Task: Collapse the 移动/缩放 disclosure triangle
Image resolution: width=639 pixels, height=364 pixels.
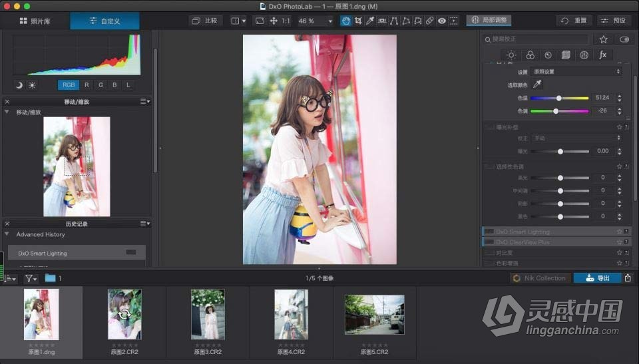Action: [x=7, y=112]
